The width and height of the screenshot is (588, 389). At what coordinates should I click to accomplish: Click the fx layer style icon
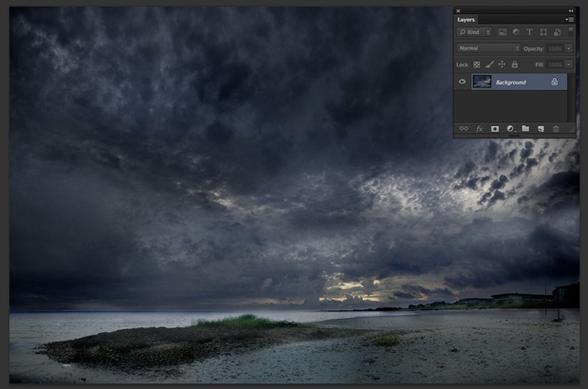tap(479, 128)
